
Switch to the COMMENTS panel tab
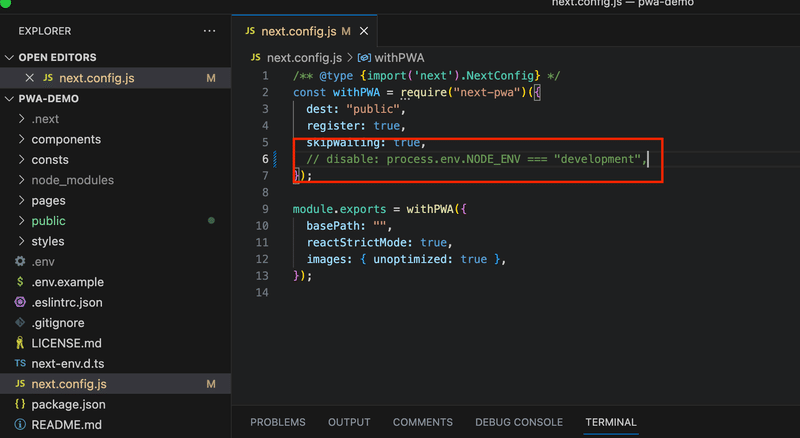click(x=422, y=422)
